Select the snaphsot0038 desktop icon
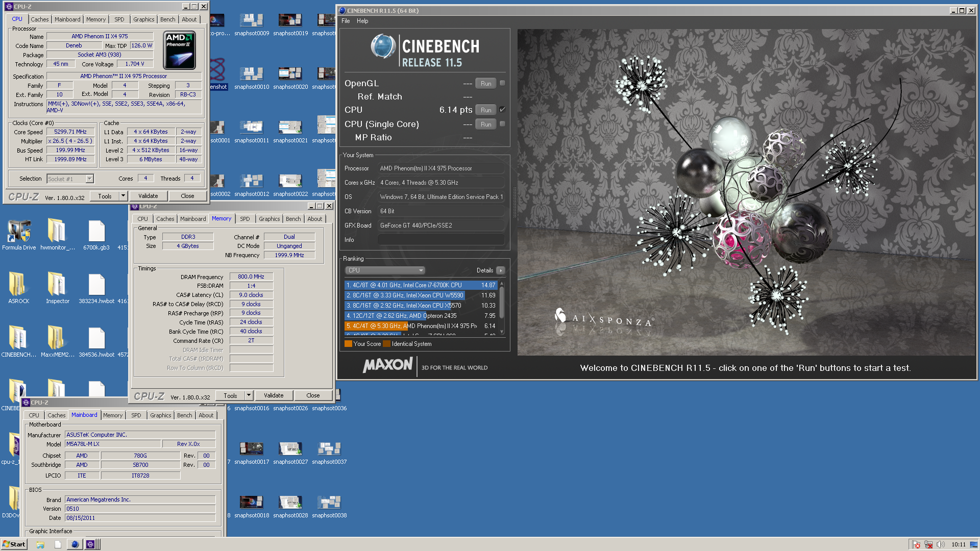Screen dimensions: 980x551 [329, 507]
